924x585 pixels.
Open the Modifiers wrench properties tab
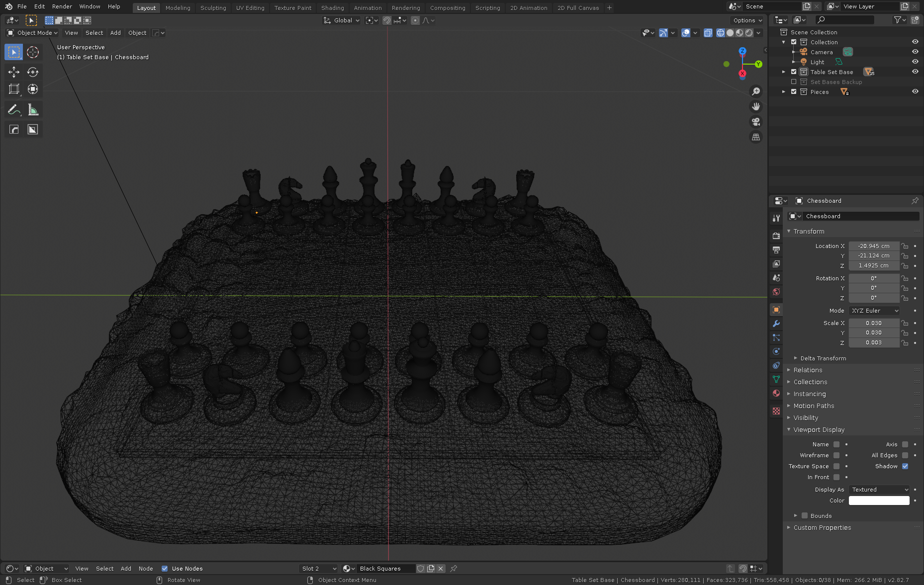[x=776, y=324]
